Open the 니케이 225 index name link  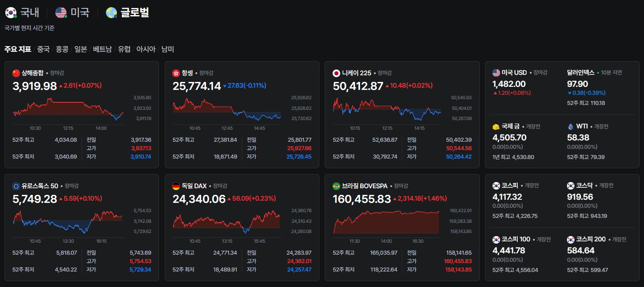coord(357,73)
